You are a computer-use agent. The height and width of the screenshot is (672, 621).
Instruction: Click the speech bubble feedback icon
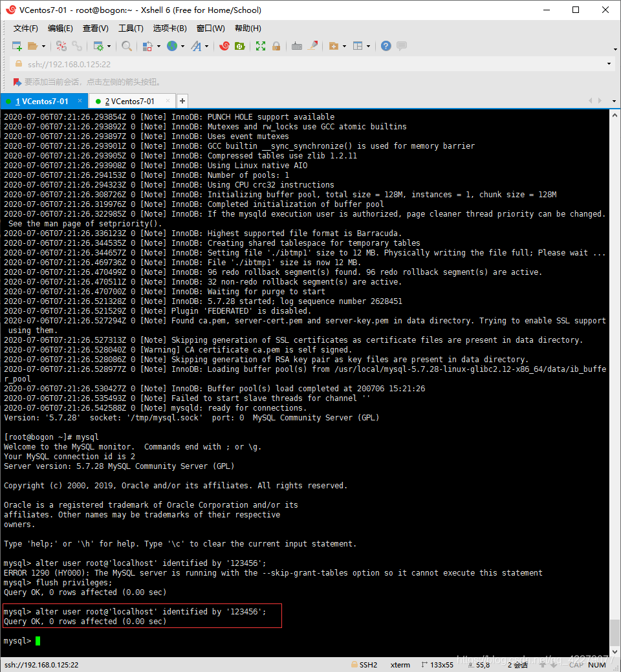tap(402, 45)
